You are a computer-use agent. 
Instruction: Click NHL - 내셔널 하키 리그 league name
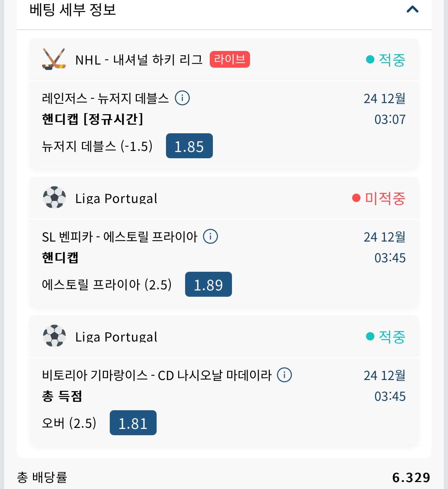click(139, 60)
